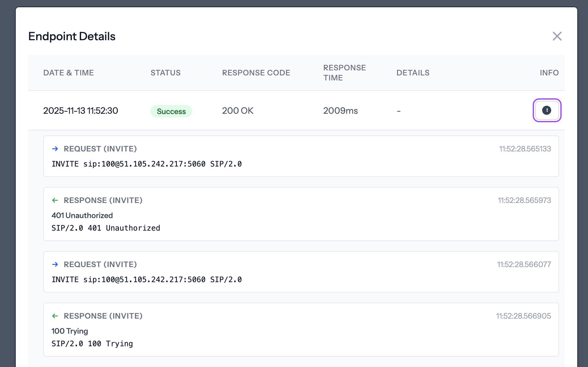This screenshot has height=367, width=588.
Task: Expand the 100 Trying RESPONSE entry
Action: pos(103,316)
